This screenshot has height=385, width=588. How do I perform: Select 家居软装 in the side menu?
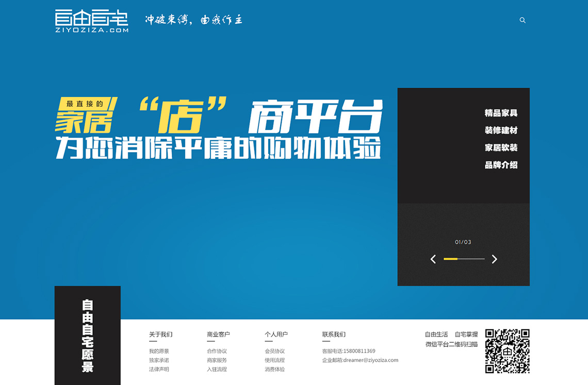click(501, 147)
